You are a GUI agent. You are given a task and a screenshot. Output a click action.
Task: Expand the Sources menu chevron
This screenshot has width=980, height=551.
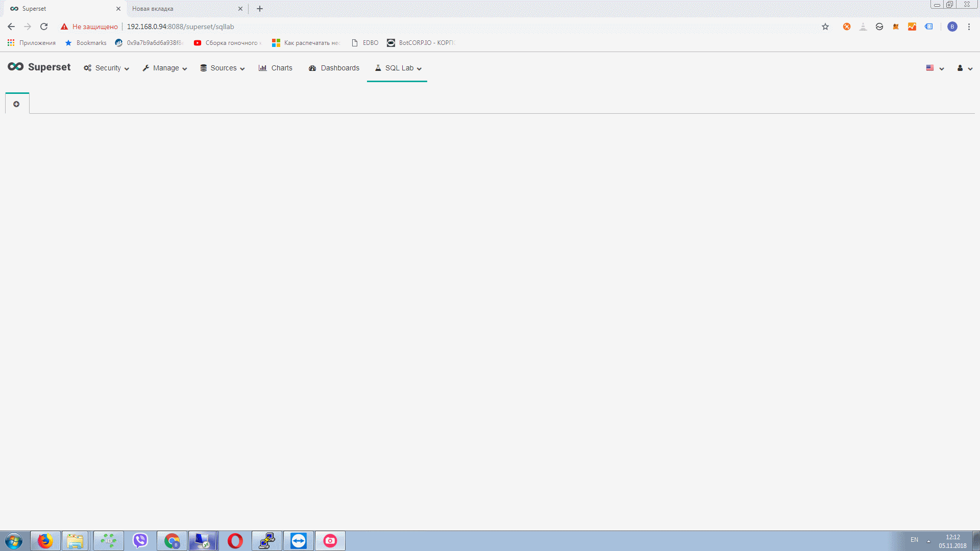(x=241, y=69)
